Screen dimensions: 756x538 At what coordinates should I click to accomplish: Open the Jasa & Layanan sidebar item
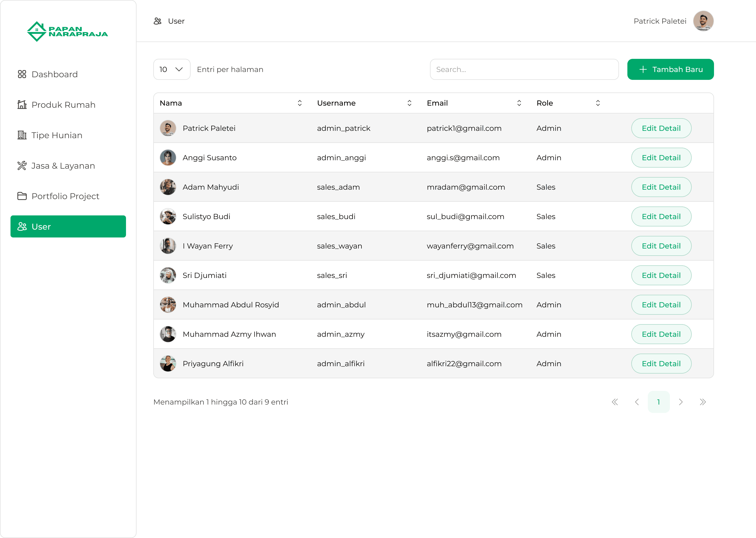coord(63,166)
